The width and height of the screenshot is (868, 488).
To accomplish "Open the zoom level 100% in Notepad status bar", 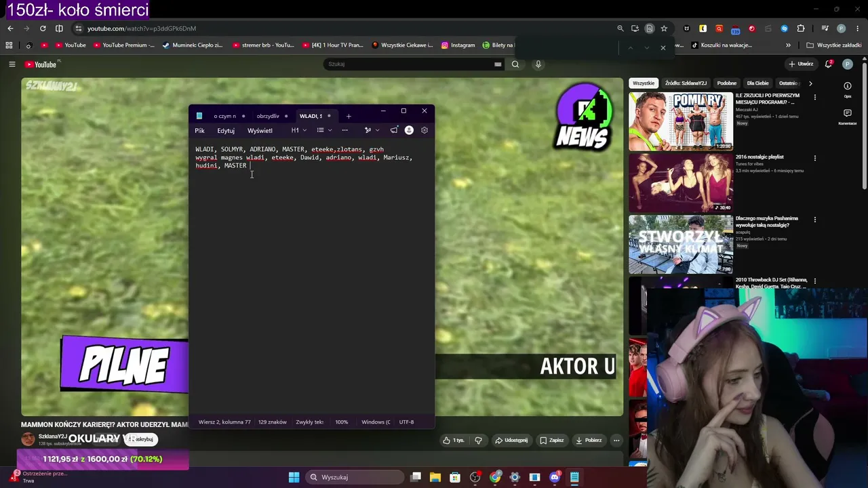I will (342, 422).
